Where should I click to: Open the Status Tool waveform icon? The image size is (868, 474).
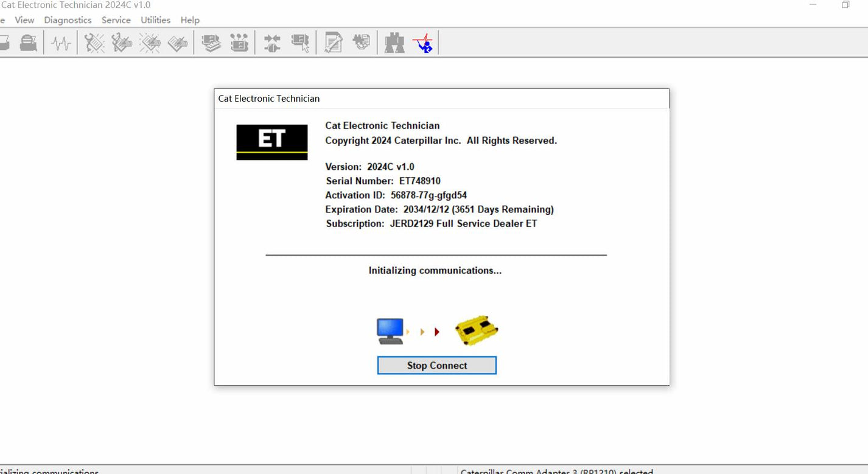(60, 42)
